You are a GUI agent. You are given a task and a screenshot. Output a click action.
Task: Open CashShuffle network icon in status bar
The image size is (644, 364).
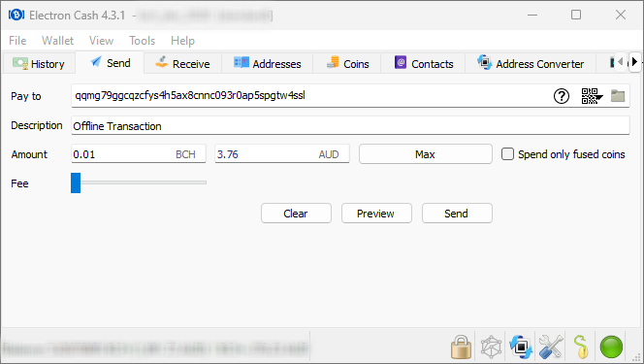(491, 347)
